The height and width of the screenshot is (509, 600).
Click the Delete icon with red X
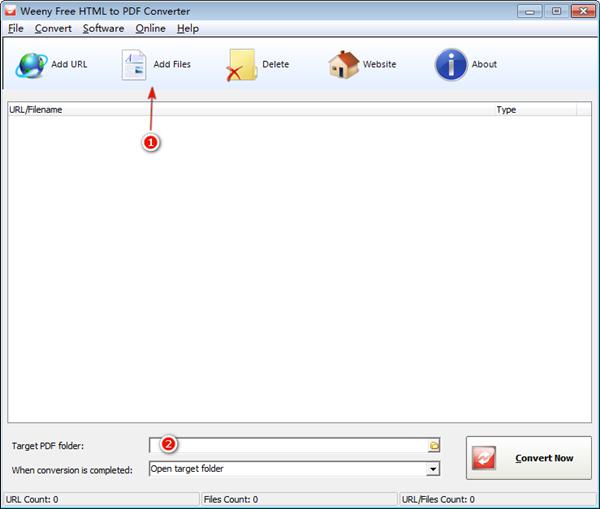tap(241, 65)
